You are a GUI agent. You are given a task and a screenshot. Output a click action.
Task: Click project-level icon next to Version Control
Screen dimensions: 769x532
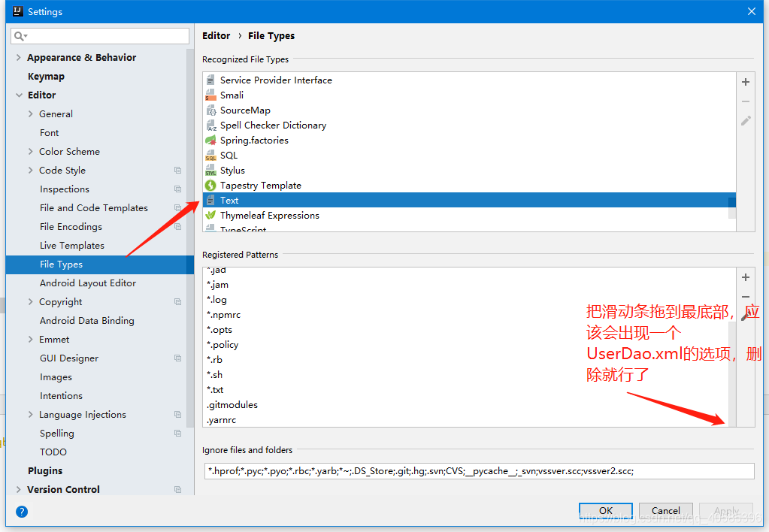click(177, 489)
